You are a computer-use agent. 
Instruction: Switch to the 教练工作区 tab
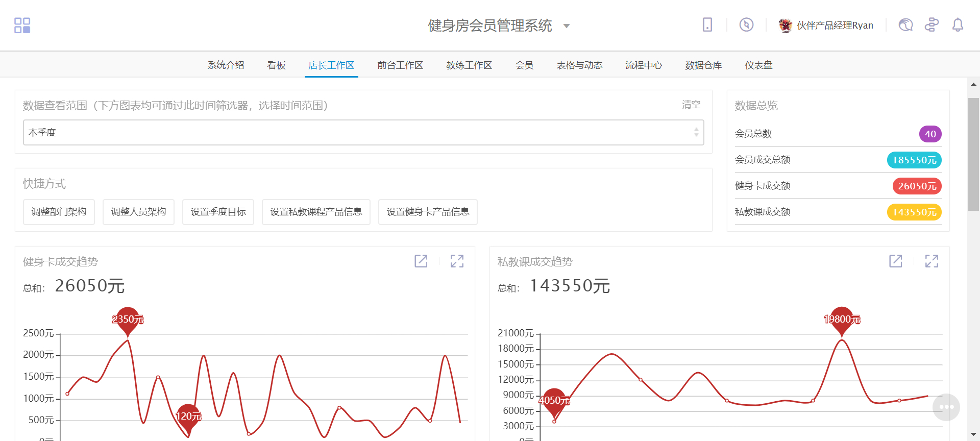(469, 65)
